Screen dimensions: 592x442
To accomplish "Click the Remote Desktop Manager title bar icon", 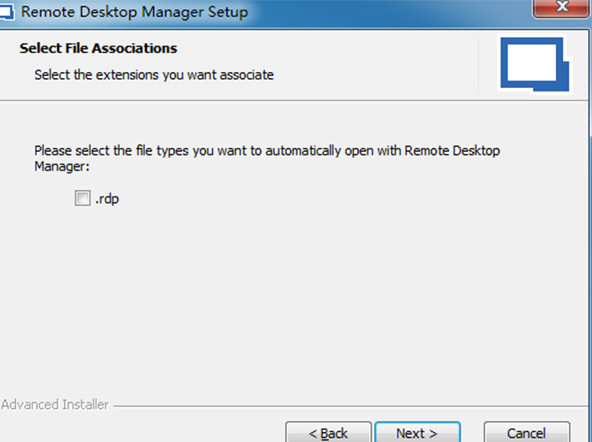I will (6, 12).
